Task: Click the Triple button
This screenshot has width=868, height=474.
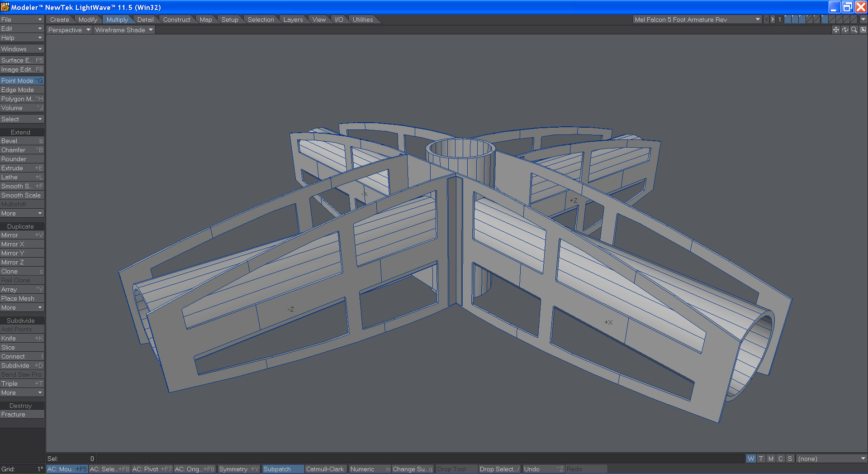Action: tap(22, 383)
